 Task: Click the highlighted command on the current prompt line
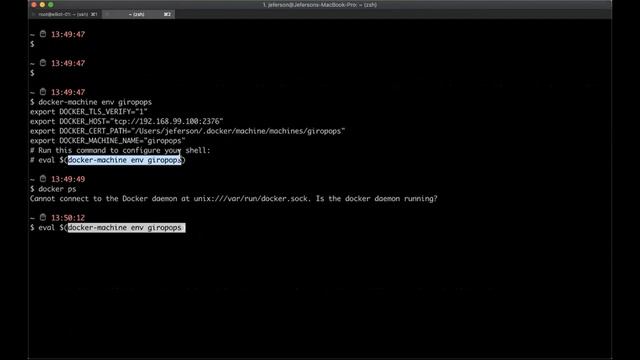[x=127, y=228]
